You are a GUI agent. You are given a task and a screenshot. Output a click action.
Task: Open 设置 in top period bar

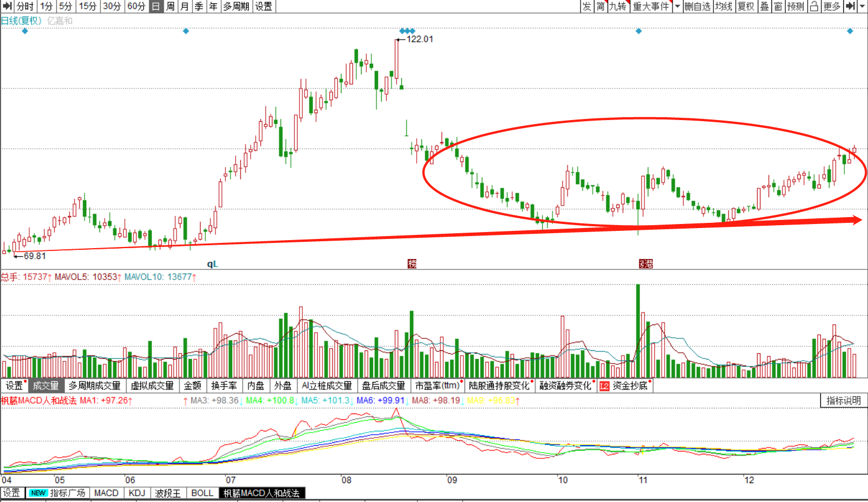tap(264, 6)
